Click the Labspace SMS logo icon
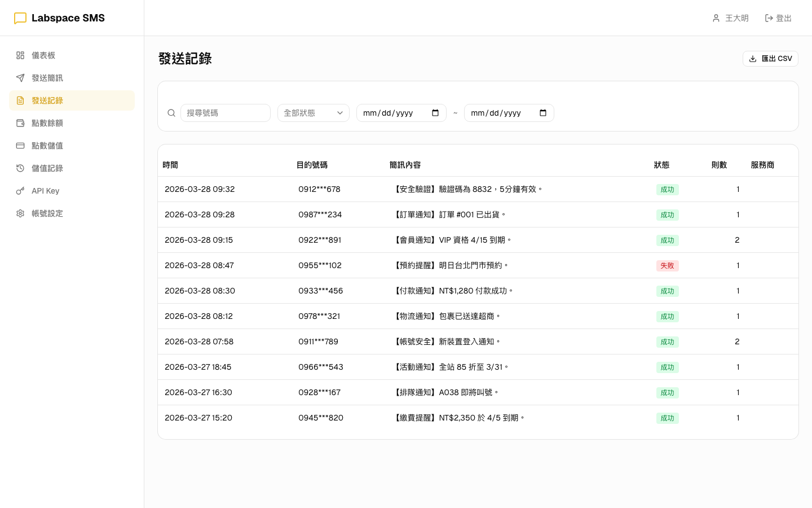The width and height of the screenshot is (812, 508). point(20,17)
